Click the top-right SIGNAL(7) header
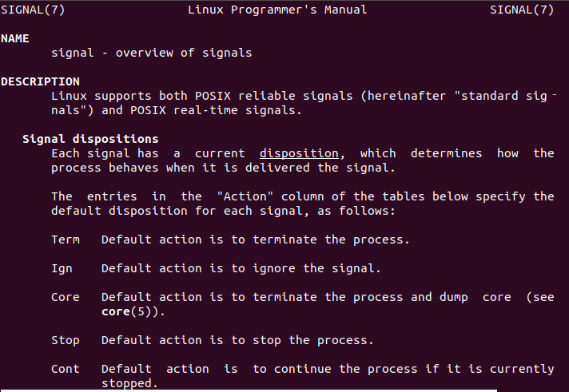This screenshot has height=392, width=569. click(522, 10)
